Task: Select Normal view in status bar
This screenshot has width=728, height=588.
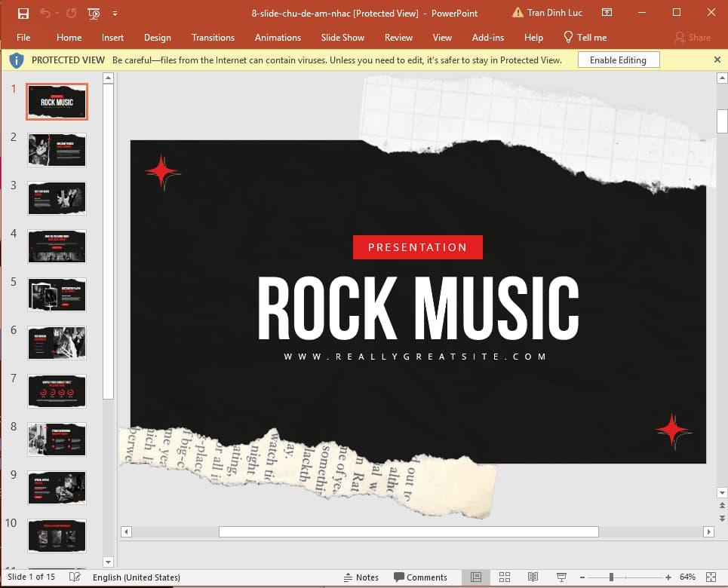Action: coord(476,577)
